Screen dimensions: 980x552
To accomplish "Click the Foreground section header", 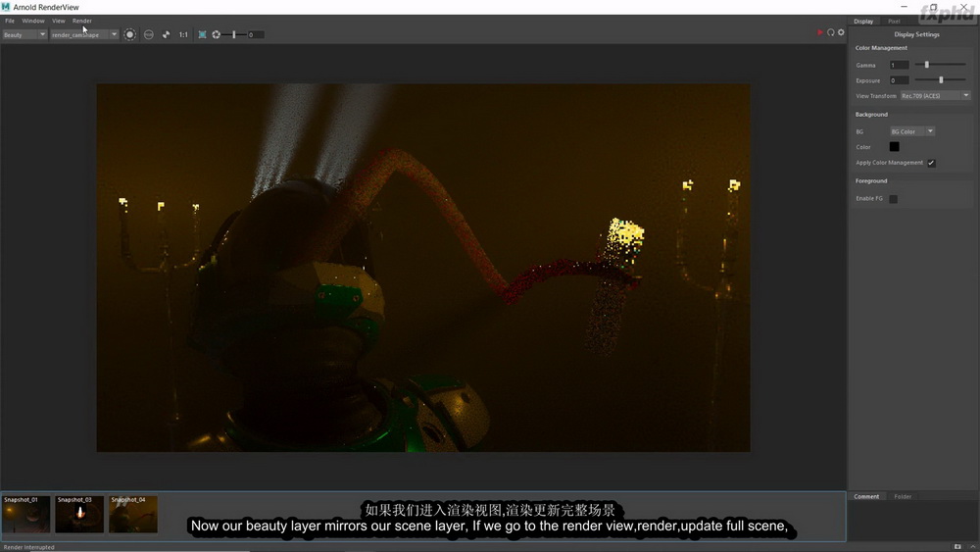I will [871, 181].
